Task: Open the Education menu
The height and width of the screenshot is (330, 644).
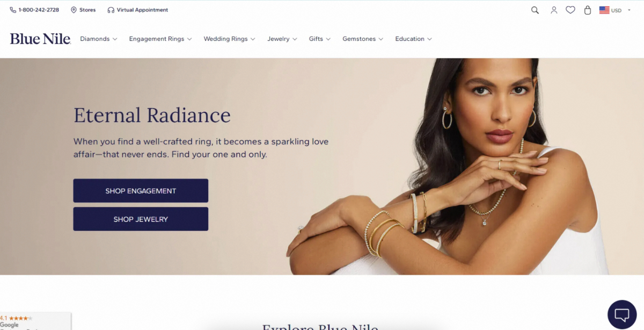Action: [413, 39]
